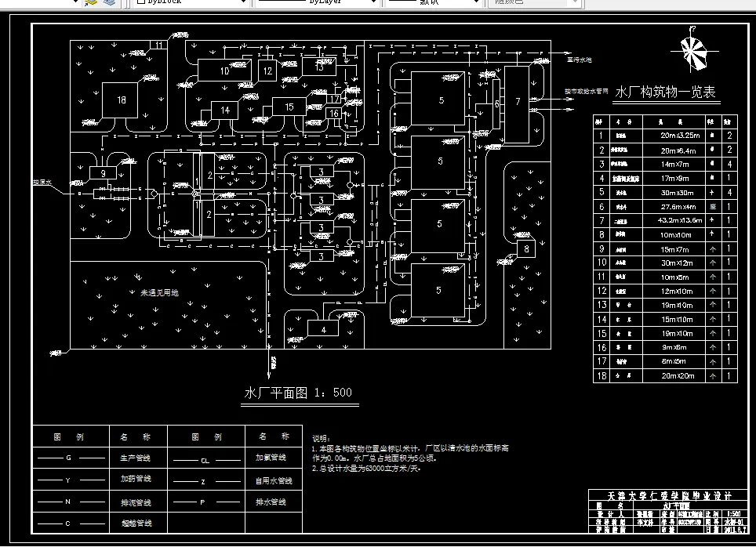
Task: Click the 20m×6.4m size cell
Action: click(674, 150)
